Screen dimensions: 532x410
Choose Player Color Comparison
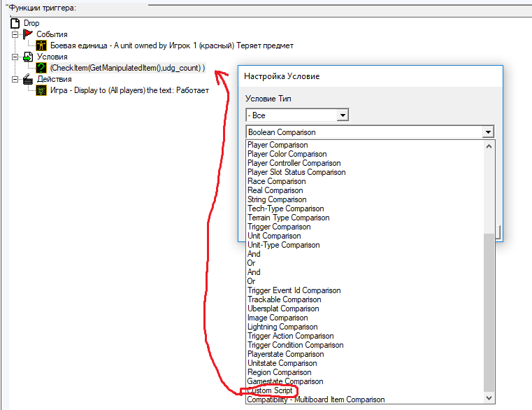coord(287,154)
